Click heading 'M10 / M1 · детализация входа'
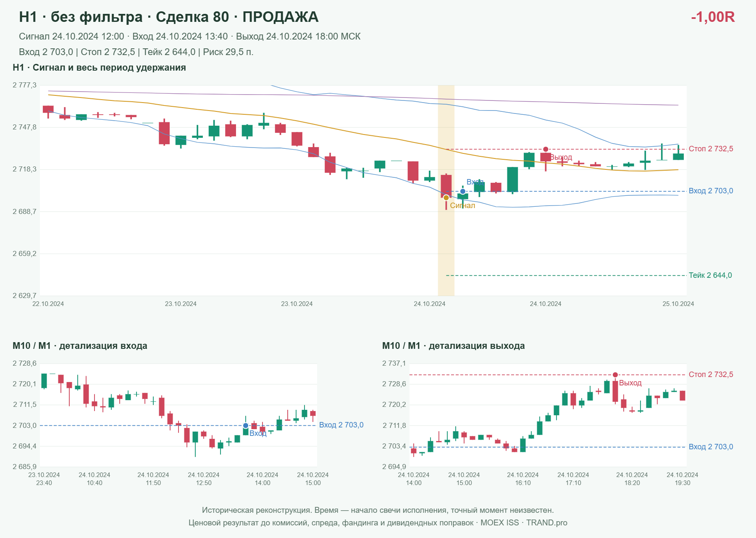The height and width of the screenshot is (538, 756). pyautogui.click(x=80, y=346)
